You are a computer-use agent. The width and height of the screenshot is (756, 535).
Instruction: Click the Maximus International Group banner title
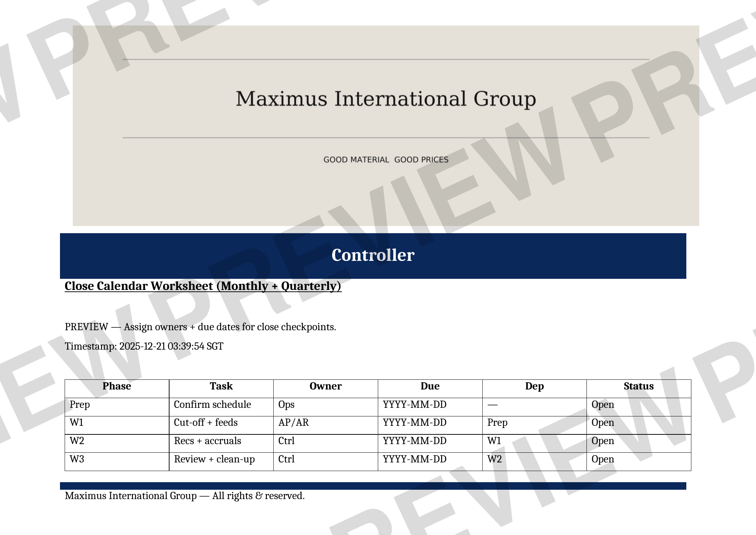pyautogui.click(x=386, y=99)
